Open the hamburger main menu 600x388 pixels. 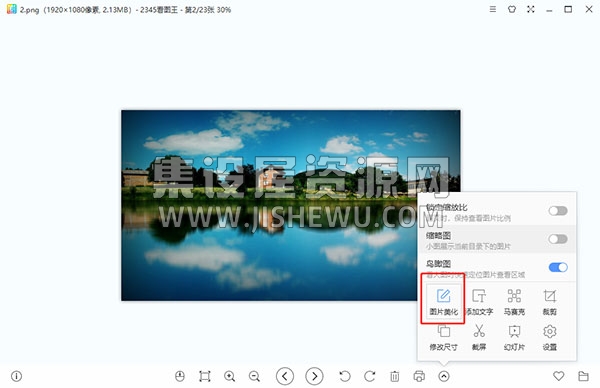click(493, 9)
